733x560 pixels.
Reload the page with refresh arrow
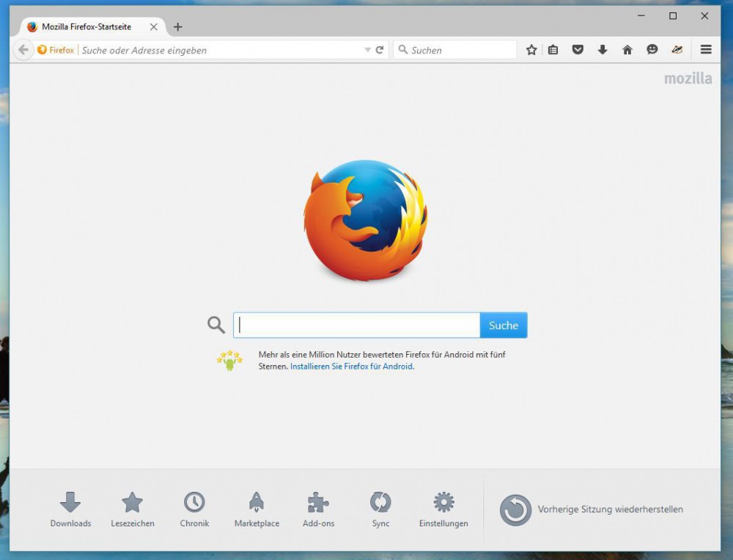point(380,50)
